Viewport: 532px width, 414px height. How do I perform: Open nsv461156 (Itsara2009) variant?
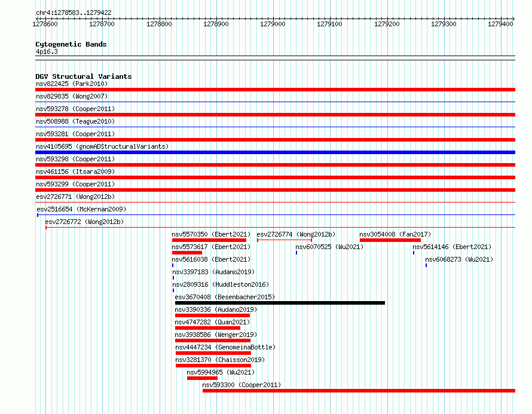[x=75, y=171]
